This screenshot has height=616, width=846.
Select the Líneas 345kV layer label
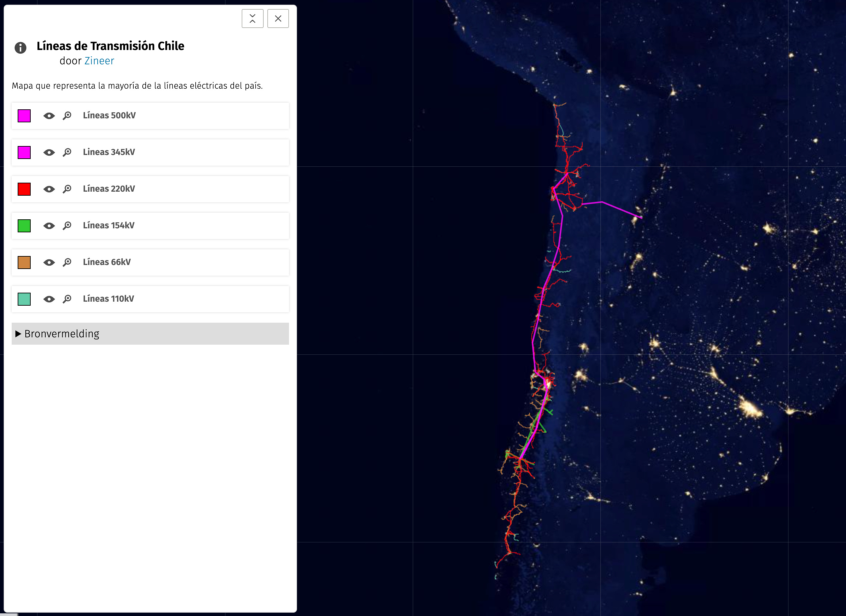(109, 152)
